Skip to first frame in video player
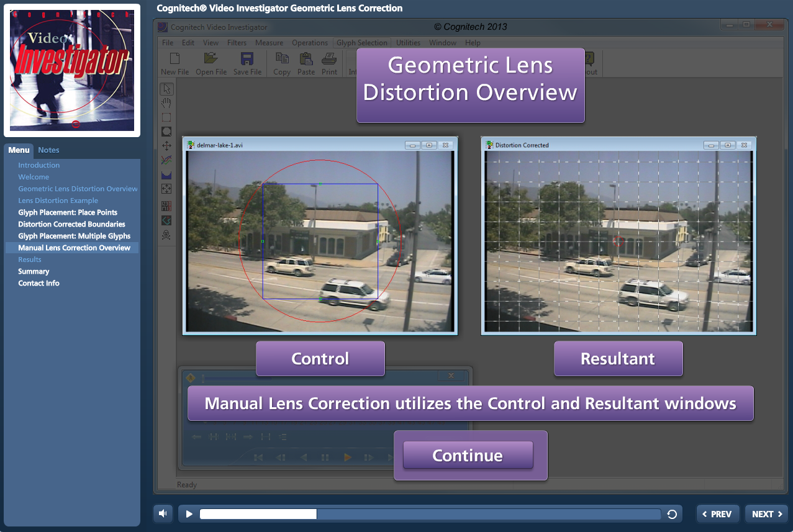 pyautogui.click(x=258, y=458)
